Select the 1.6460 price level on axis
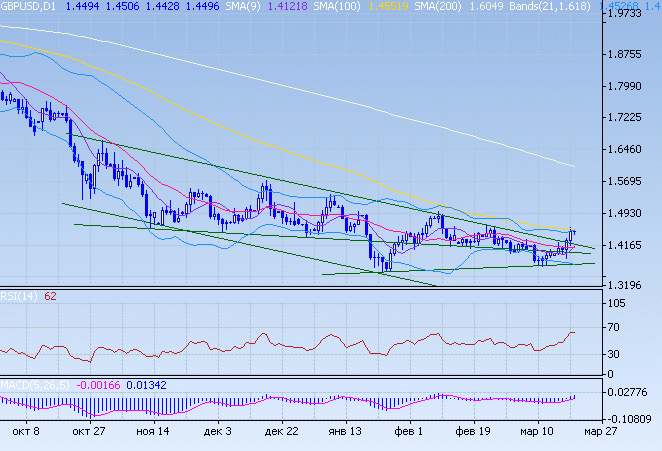662x451 pixels. point(632,150)
